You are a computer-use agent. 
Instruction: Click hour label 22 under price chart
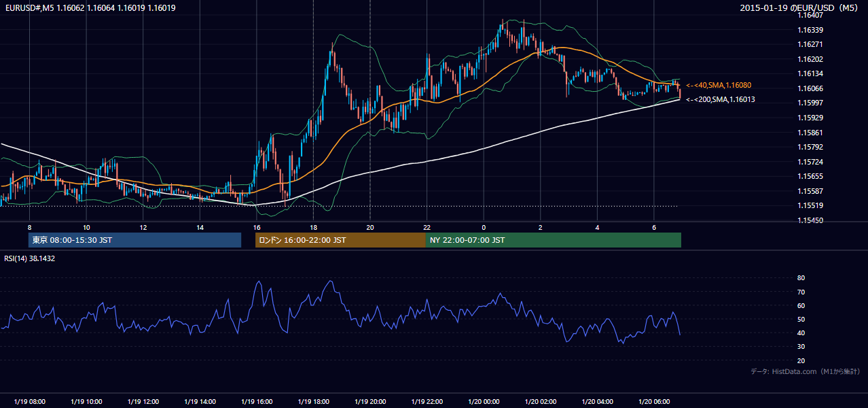(x=427, y=226)
